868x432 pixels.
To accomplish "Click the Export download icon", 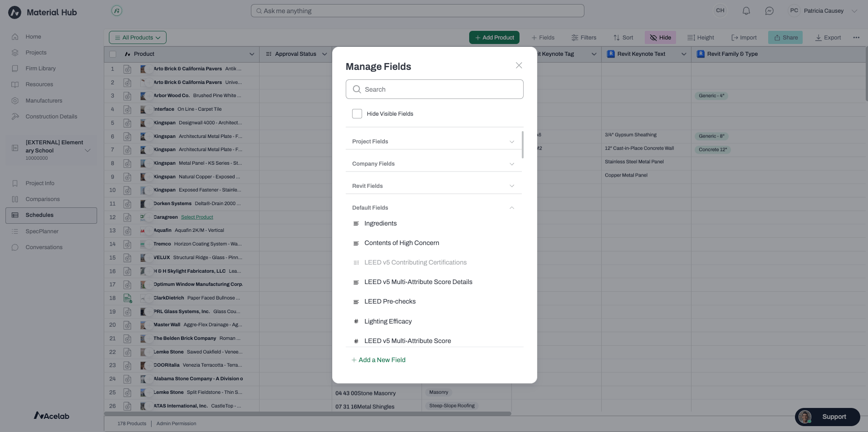I will coord(818,38).
